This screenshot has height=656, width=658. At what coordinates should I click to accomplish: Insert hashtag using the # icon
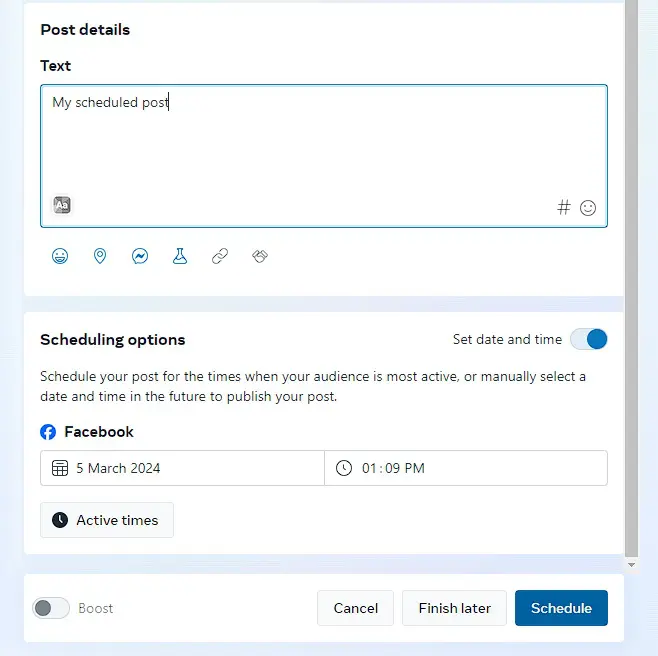click(x=564, y=207)
